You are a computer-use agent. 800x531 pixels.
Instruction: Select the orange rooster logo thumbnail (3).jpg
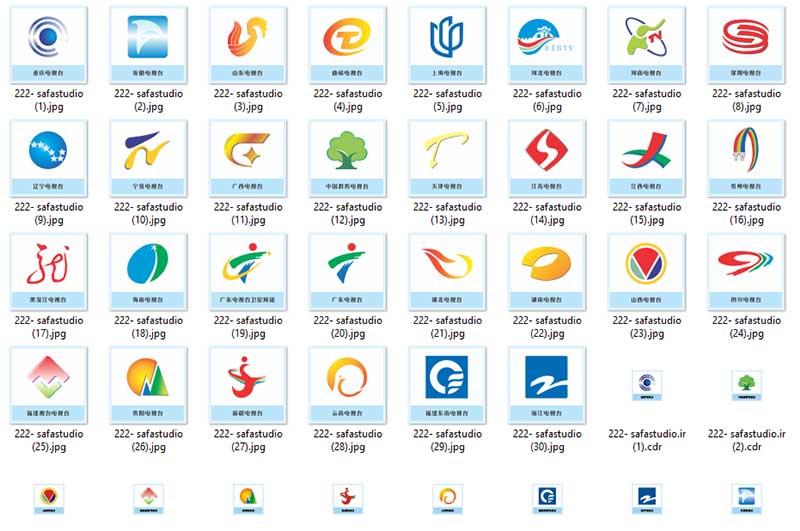(248, 45)
